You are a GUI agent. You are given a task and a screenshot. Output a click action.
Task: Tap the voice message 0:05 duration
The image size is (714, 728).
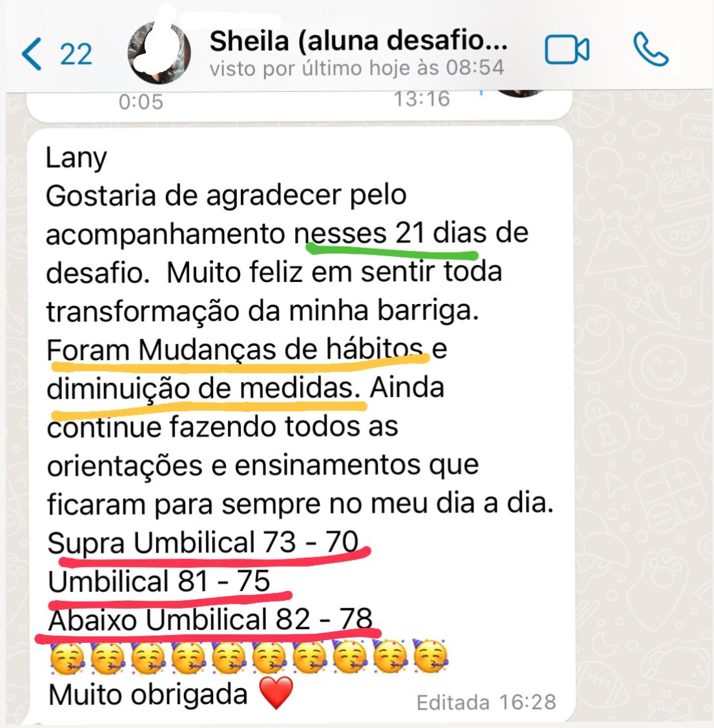click(x=141, y=102)
